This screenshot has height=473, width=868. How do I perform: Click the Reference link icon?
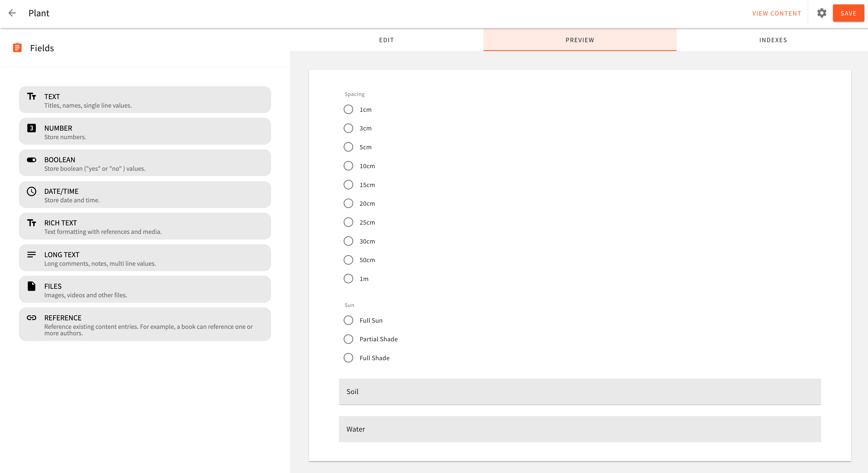(x=31, y=317)
